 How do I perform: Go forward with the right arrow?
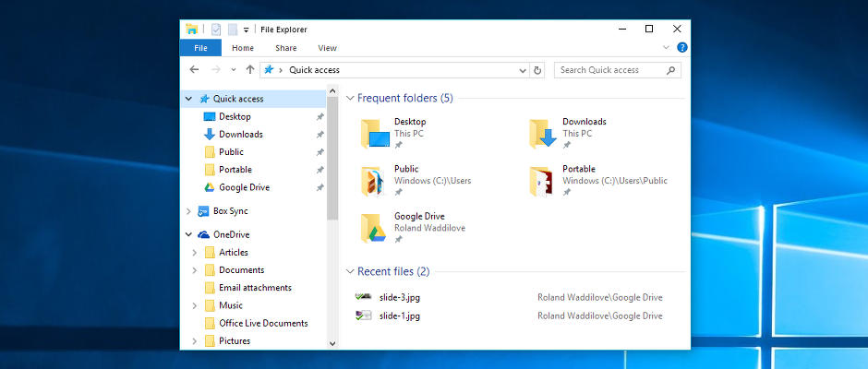[x=216, y=70]
